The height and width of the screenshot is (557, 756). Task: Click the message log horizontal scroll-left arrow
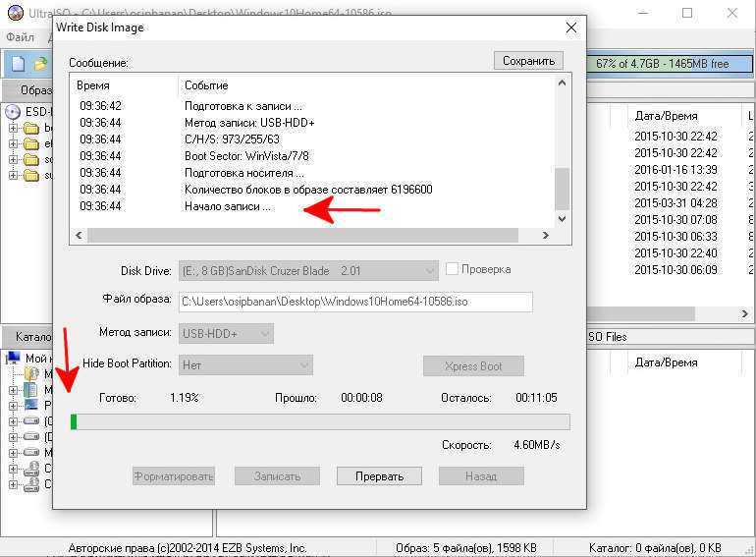tap(79, 235)
